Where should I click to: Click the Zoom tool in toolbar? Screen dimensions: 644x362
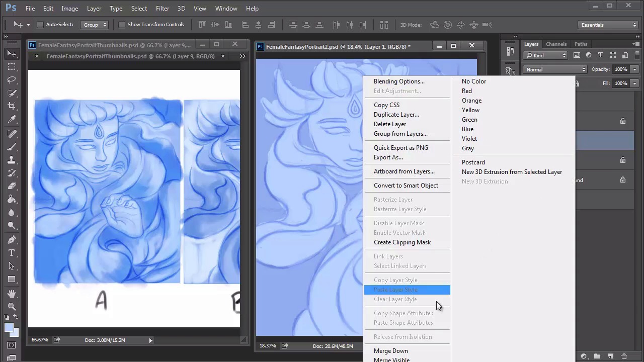pos(12,306)
